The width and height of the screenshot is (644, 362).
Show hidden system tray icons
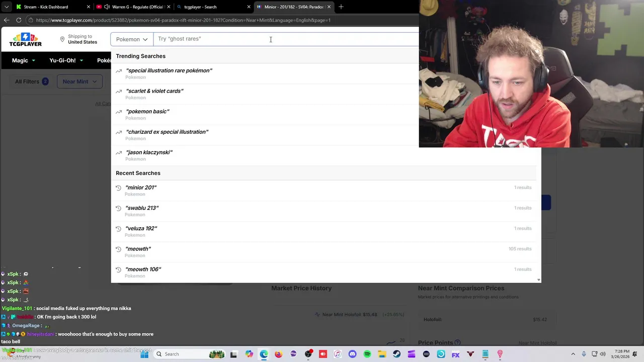(x=573, y=354)
